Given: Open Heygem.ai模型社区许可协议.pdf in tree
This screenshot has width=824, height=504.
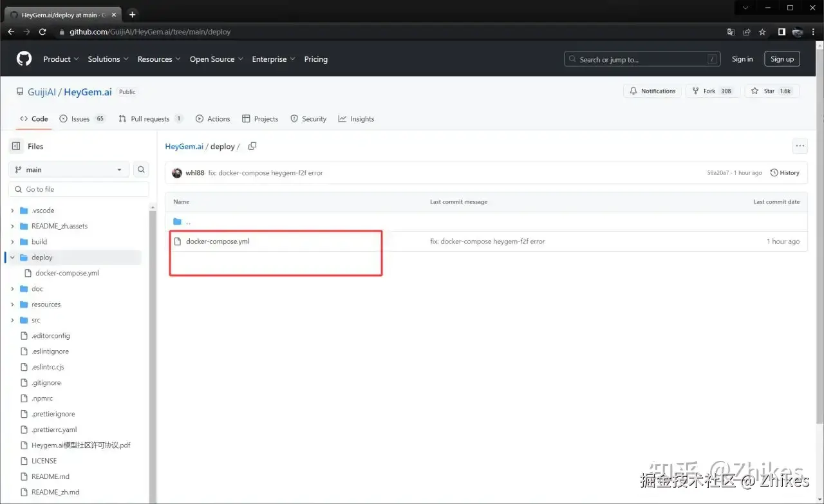Looking at the screenshot, I should pyautogui.click(x=81, y=445).
